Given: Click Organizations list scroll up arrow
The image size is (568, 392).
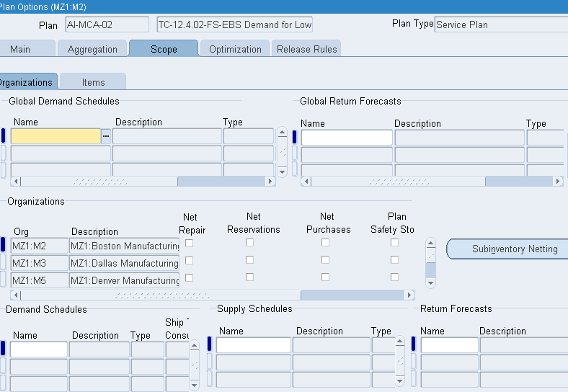Looking at the screenshot, I should coord(430,243).
